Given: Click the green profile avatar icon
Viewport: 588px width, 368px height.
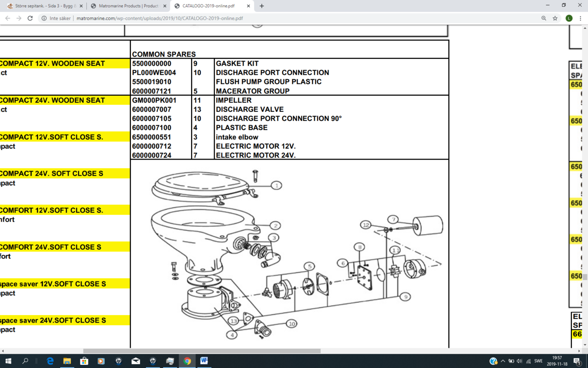Looking at the screenshot, I should point(569,18).
